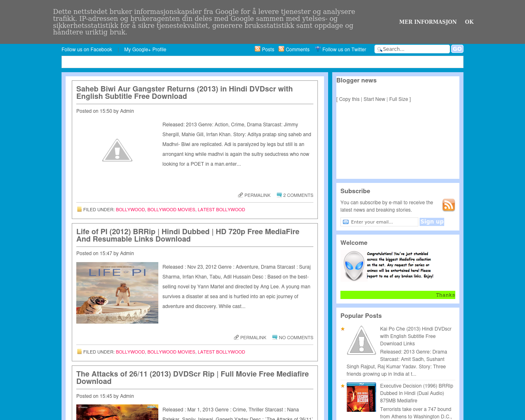Open Follow us on Facebook link
The image size is (525, 420).
pyautogui.click(x=87, y=50)
